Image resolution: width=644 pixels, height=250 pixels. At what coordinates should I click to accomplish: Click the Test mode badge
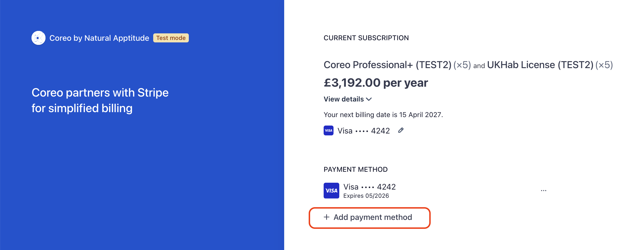coord(171,38)
